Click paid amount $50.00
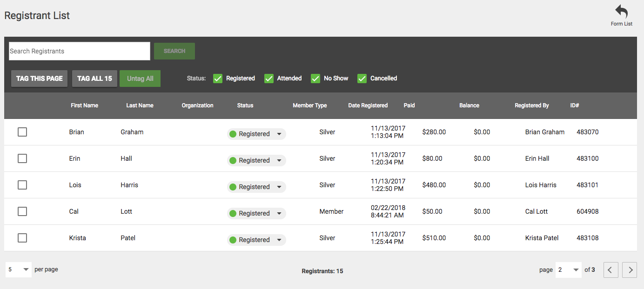644x289 pixels. pyautogui.click(x=432, y=211)
